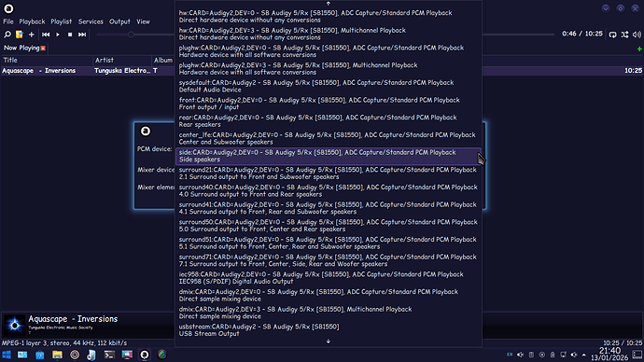Select plughw:CARD=Audigy2,DEV=3 Multichannel option

pyautogui.click(x=329, y=68)
